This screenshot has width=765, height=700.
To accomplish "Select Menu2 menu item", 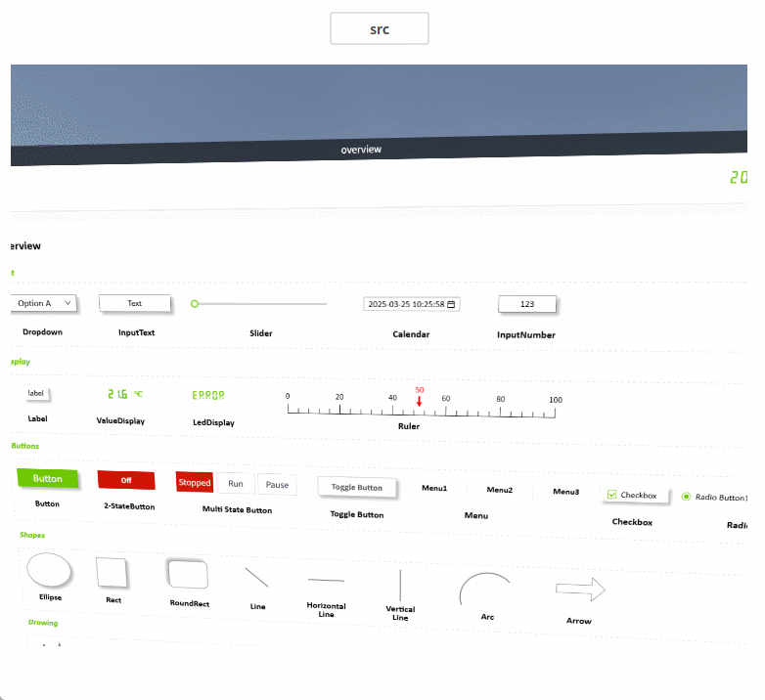I will click(x=500, y=490).
